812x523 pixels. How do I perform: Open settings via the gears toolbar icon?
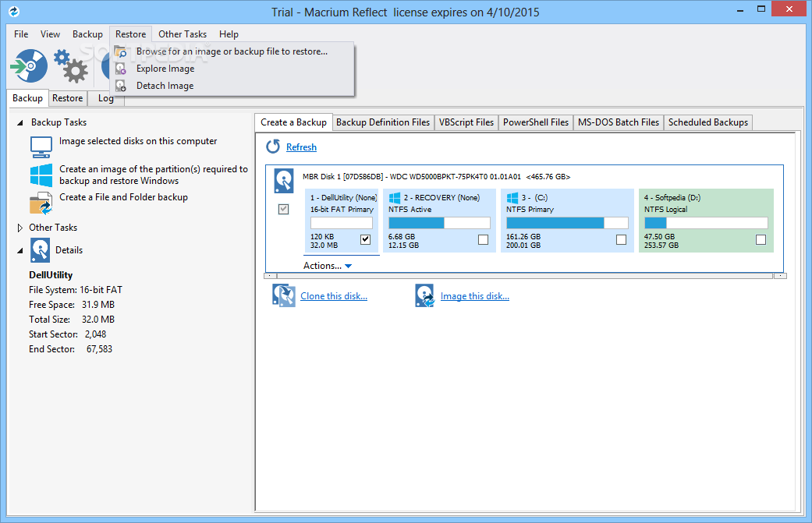(x=71, y=66)
